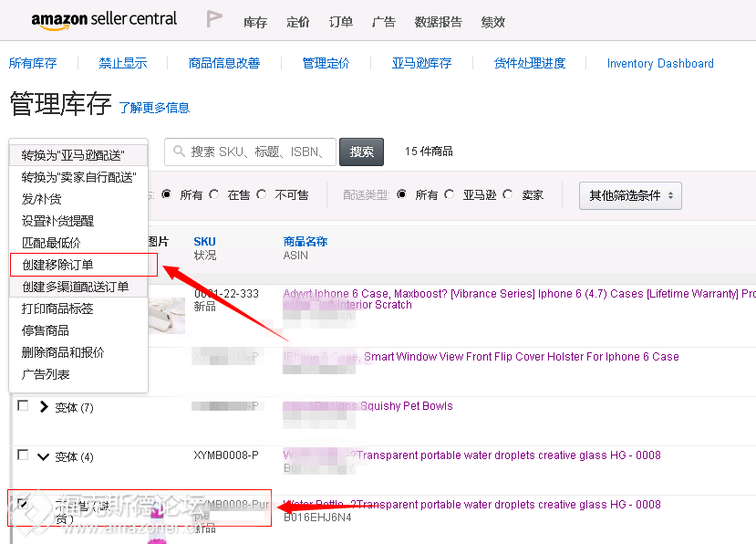Expand the 变体 (7) row

[x=44, y=407]
